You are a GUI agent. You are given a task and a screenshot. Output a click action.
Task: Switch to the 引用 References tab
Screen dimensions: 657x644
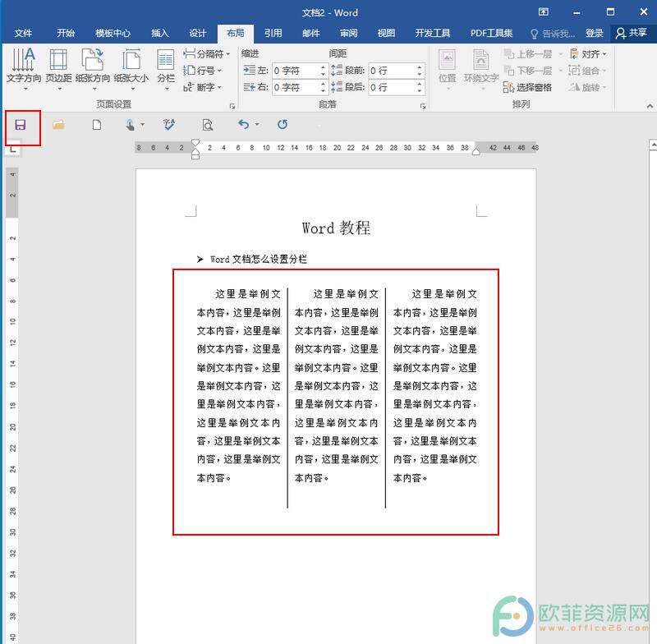tap(273, 33)
